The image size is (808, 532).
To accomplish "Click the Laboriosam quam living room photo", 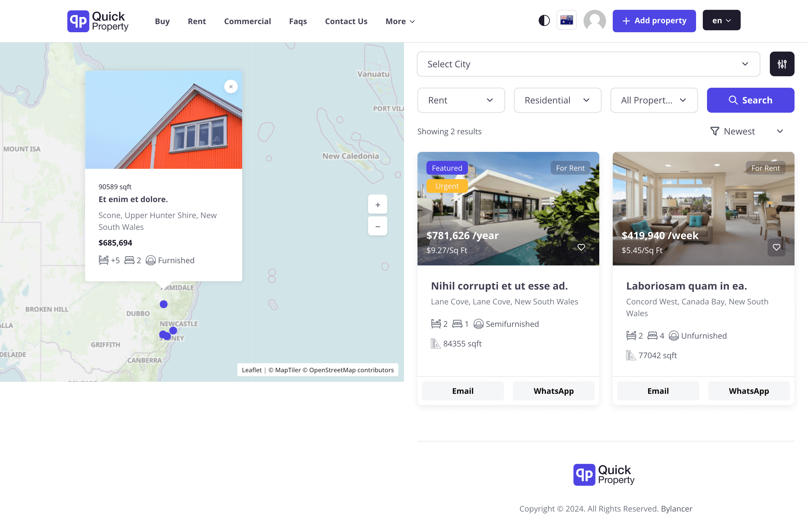I will click(703, 208).
